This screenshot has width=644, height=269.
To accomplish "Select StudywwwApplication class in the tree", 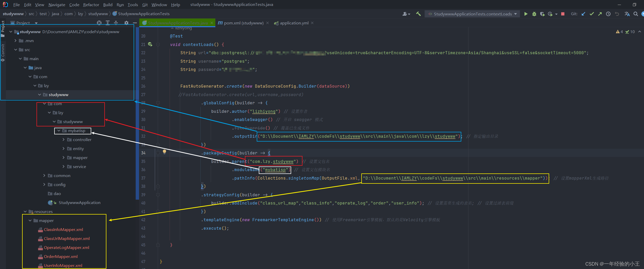I will tap(79, 202).
